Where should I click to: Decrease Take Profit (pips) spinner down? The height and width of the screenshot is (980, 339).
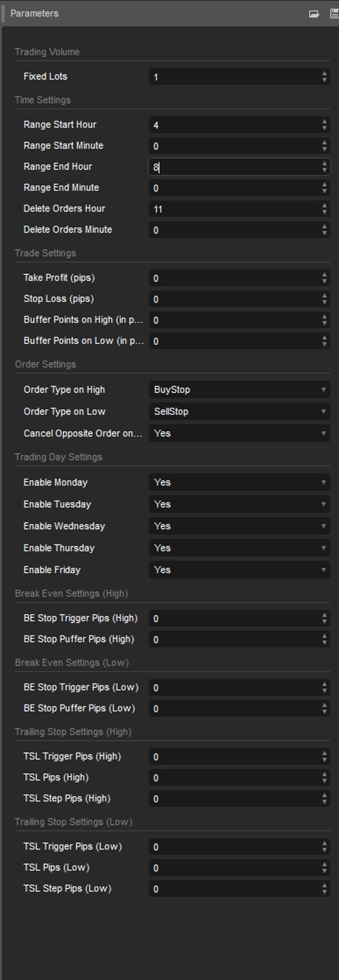pos(324,281)
